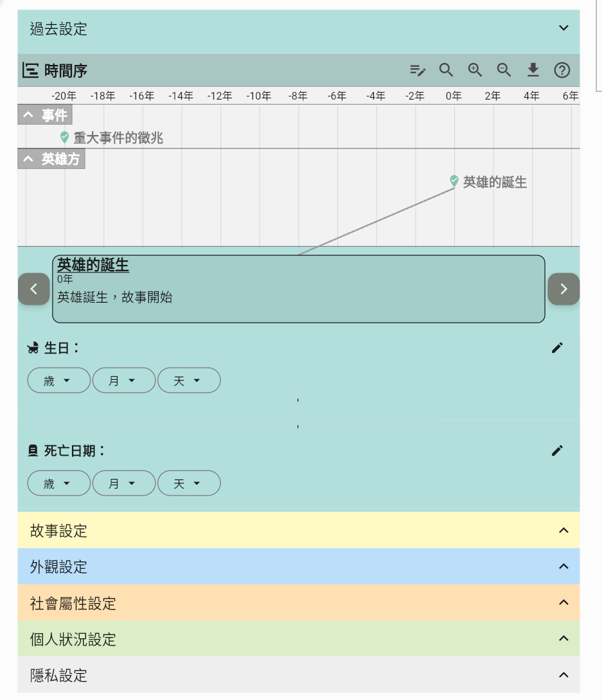The height and width of the screenshot is (700, 602).
Task: Select the 英雄的誕生 timeline marker
Action: (x=454, y=181)
